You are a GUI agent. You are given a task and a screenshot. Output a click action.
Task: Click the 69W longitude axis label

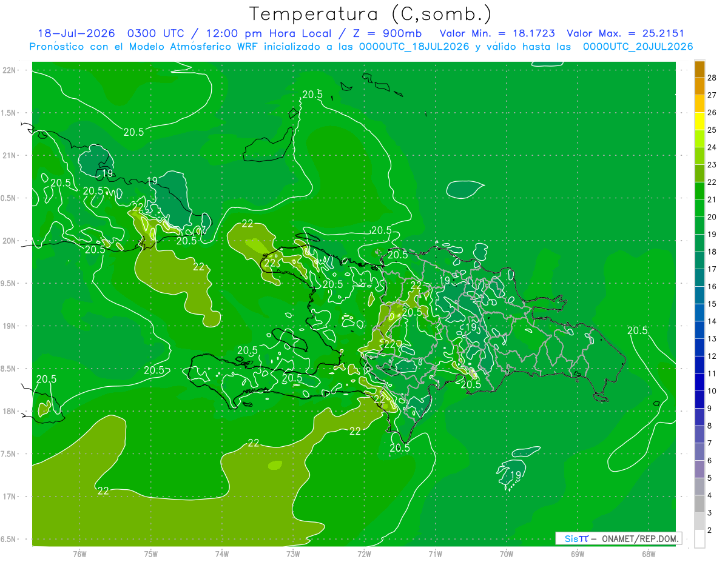[x=578, y=554]
